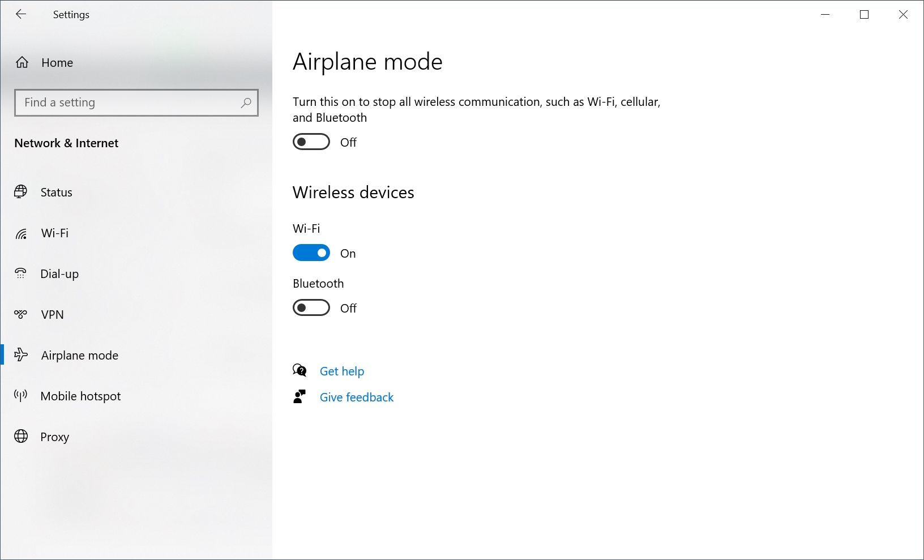Click the Get help speech bubble icon
The width and height of the screenshot is (924, 560).
[300, 370]
